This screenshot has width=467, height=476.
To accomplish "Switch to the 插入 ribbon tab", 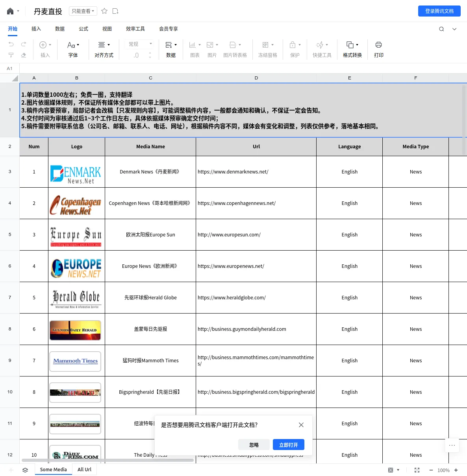I will [36, 29].
